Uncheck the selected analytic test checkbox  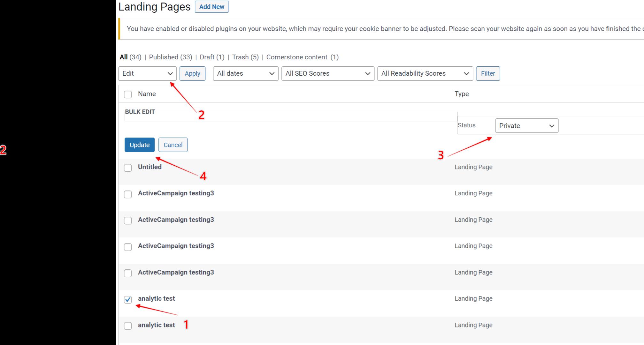coord(128,299)
